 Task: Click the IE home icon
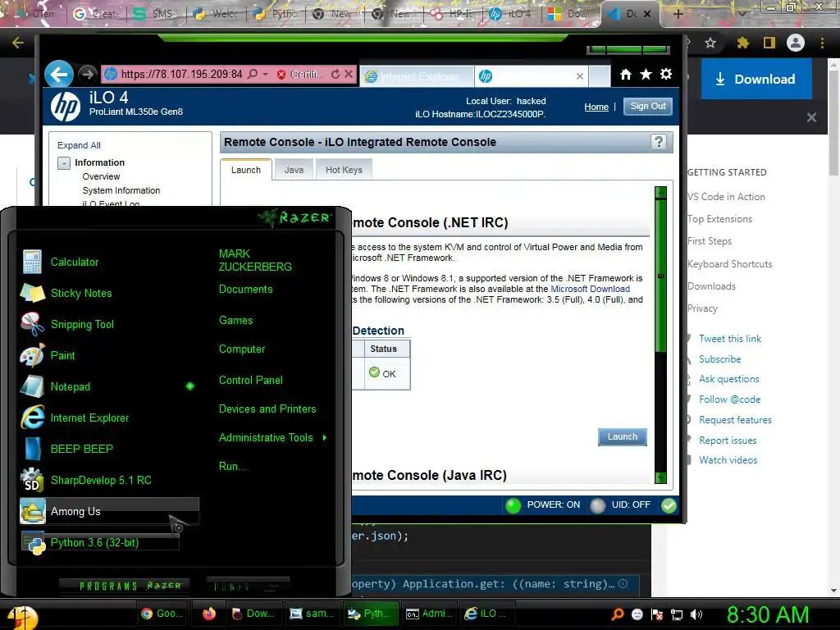point(626,75)
